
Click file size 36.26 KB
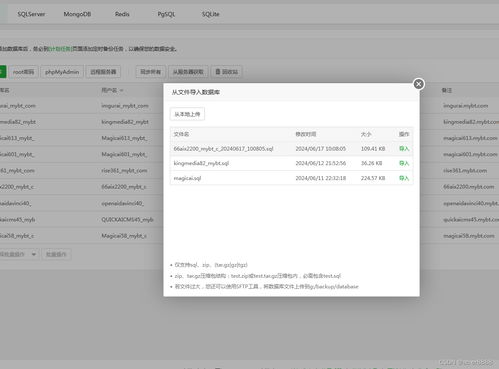(371, 163)
